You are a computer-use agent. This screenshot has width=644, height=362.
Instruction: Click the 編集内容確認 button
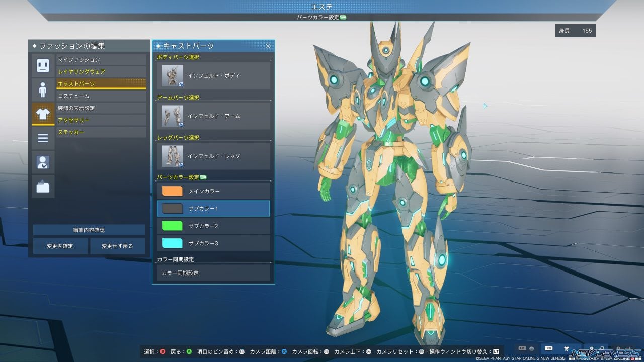coord(89,230)
